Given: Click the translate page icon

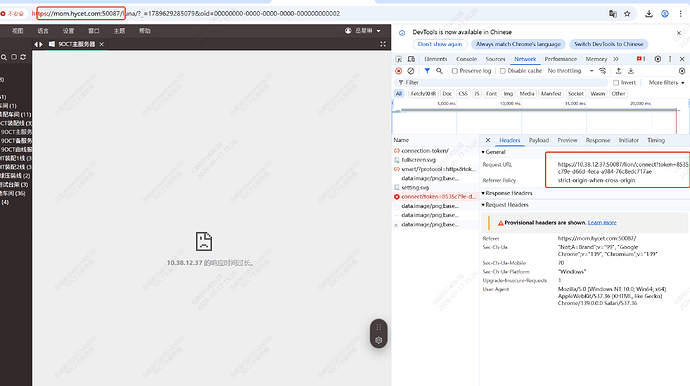Looking at the screenshot, I should (613, 14).
